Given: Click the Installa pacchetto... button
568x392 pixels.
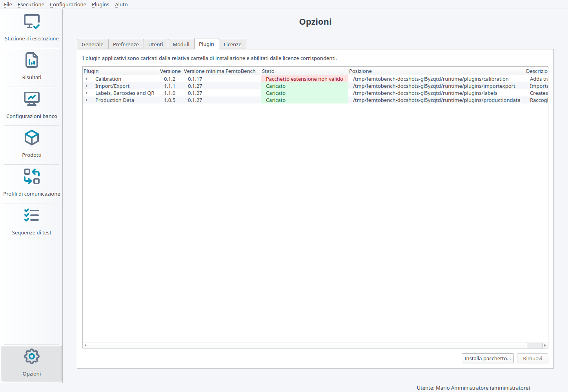Looking at the screenshot, I should 488,358.
